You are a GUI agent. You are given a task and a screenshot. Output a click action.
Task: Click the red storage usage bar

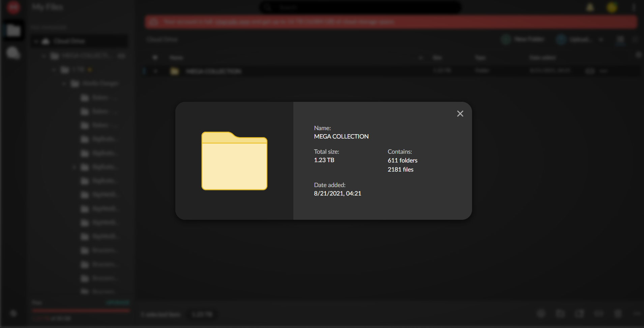tap(81, 311)
